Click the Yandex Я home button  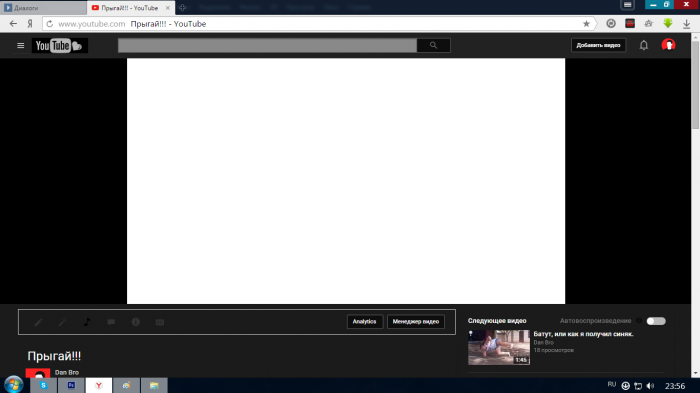30,24
